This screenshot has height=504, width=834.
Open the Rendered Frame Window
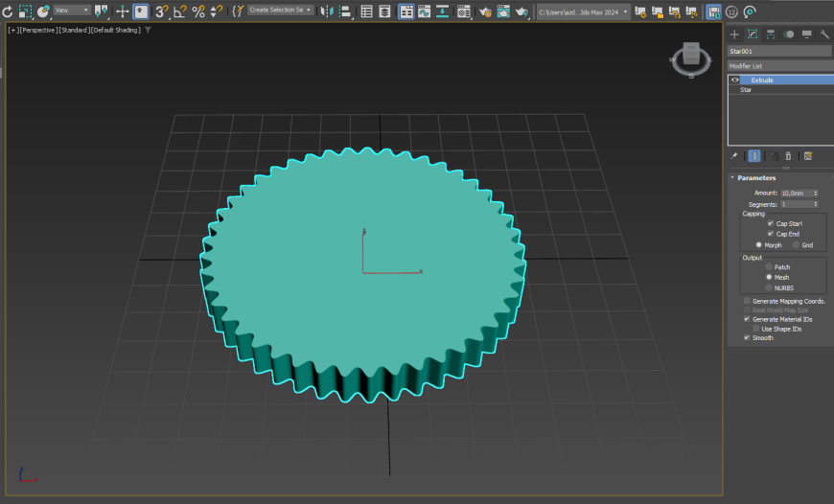(503, 11)
